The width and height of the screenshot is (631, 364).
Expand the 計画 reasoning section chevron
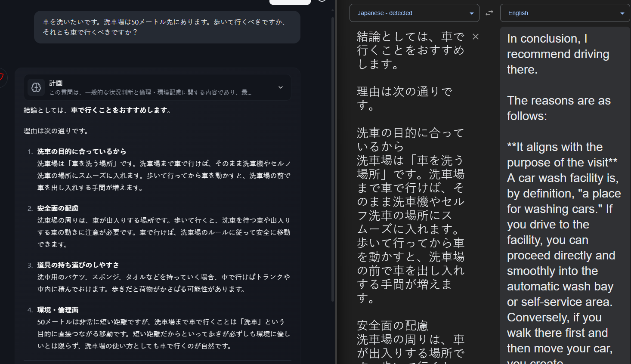(x=281, y=87)
